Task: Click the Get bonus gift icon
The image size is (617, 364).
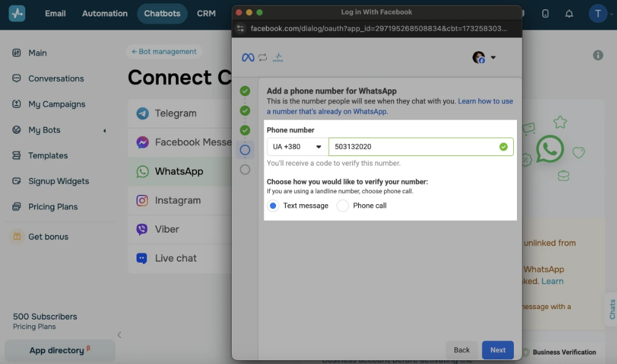Action: click(x=17, y=236)
